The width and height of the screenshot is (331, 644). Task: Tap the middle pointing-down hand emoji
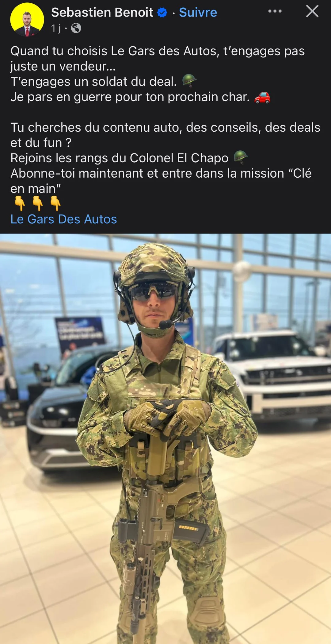38,203
